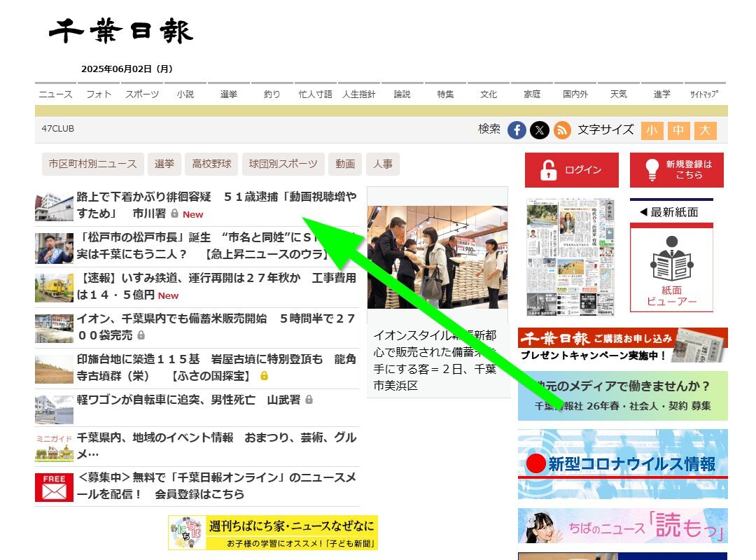Select 選挙 in the top navigation bar
The width and height of the screenshot is (756, 560).
coord(228,94)
